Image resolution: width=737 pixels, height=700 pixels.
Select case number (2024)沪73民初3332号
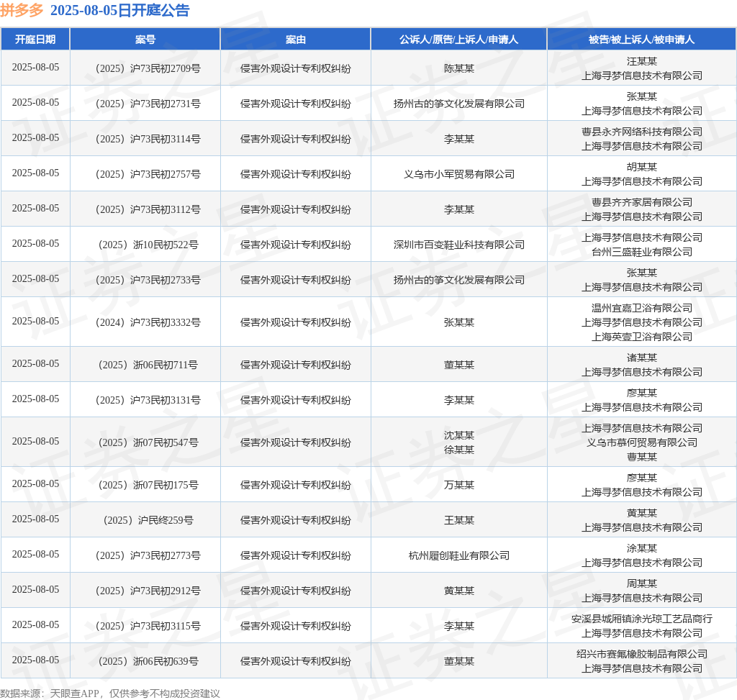pos(148,322)
